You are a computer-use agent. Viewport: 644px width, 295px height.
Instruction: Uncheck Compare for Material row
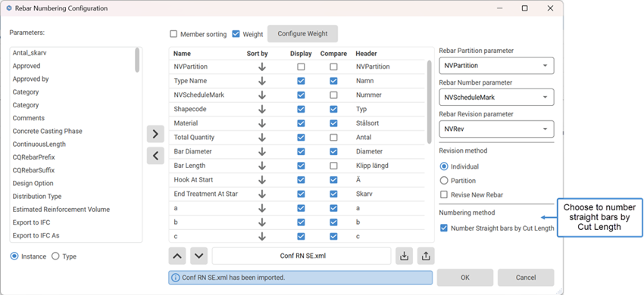[333, 123]
